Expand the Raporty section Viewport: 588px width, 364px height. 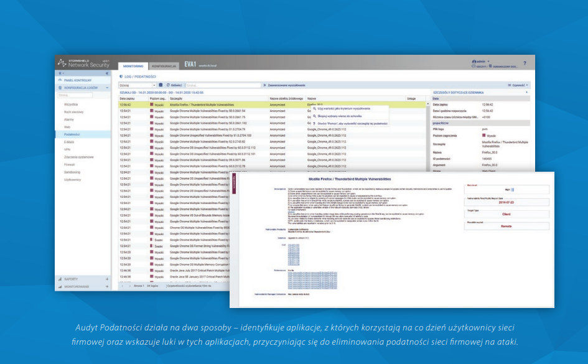(106, 279)
